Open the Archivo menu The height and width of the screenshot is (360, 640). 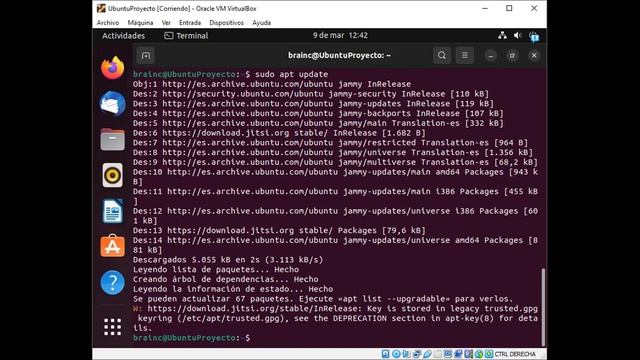coord(108,23)
